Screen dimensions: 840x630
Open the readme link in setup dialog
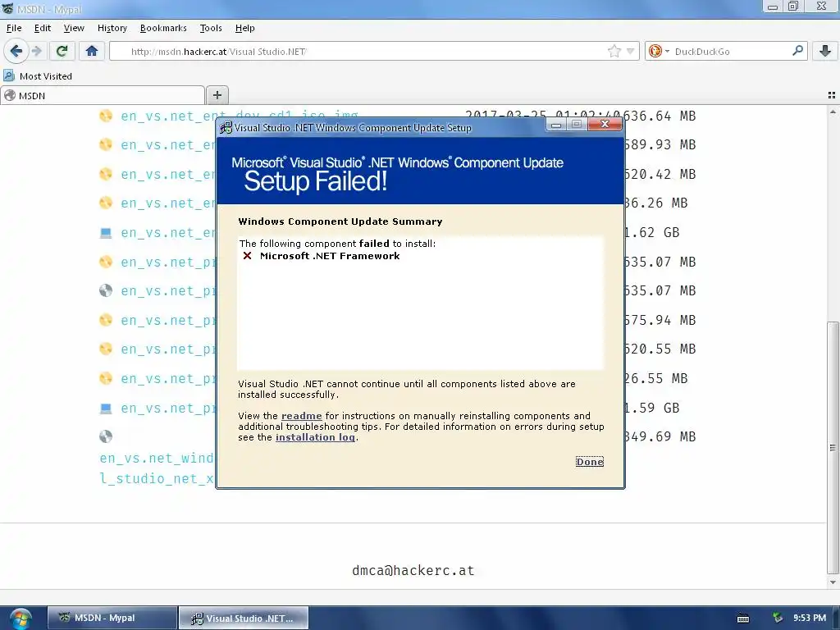tap(302, 416)
